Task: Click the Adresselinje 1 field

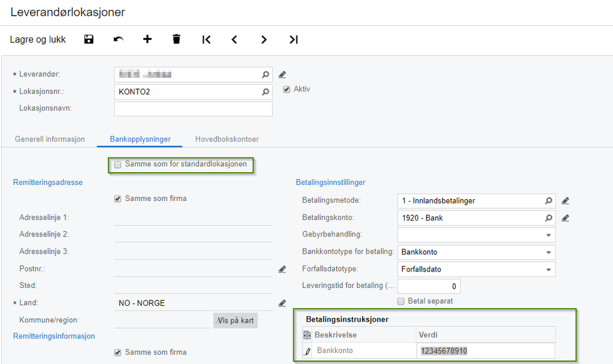Action: coord(193,218)
